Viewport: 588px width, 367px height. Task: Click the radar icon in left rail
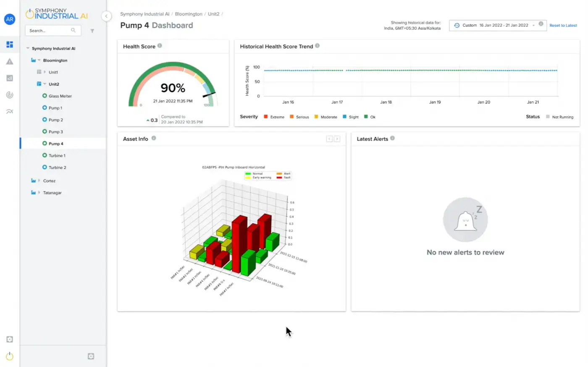tap(10, 95)
